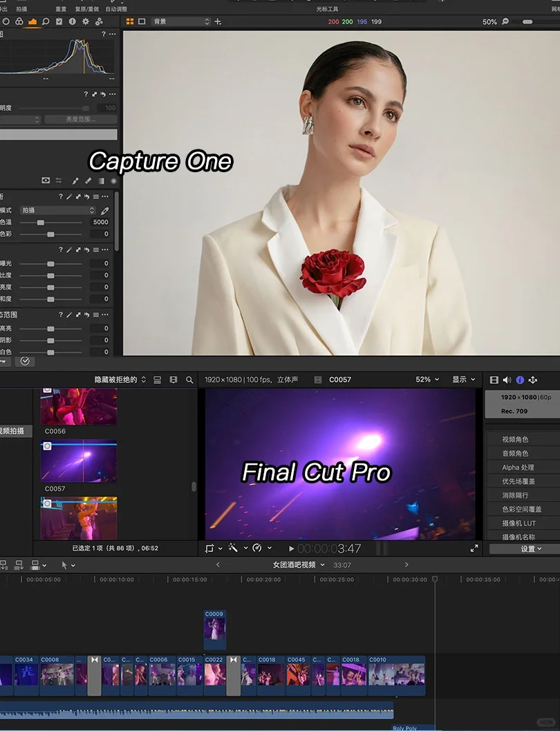Click the 亮度范围... button
The width and height of the screenshot is (560, 731).
click(81, 120)
